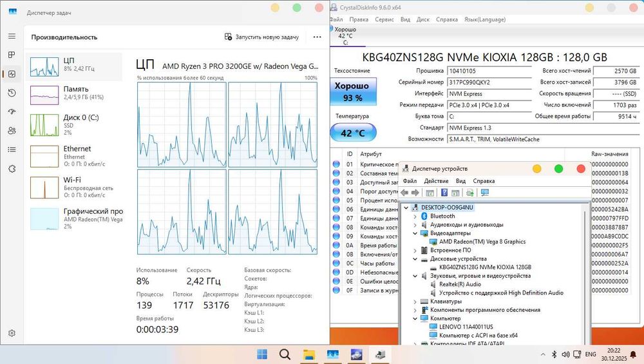Screen dimensions: 644x364
Task: Open Windows Start button on taskbar
Action: (x=261, y=354)
